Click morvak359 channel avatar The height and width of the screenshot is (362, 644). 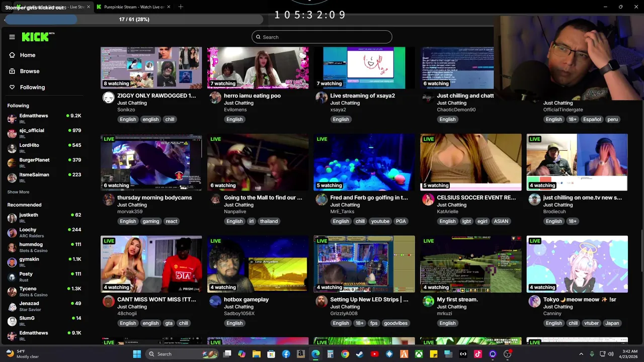[108, 200]
